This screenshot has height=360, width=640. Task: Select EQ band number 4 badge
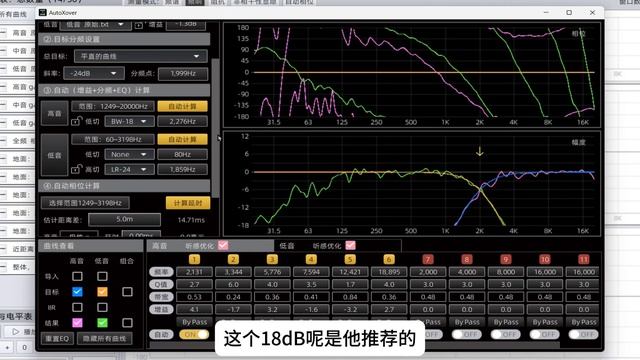[311, 260]
